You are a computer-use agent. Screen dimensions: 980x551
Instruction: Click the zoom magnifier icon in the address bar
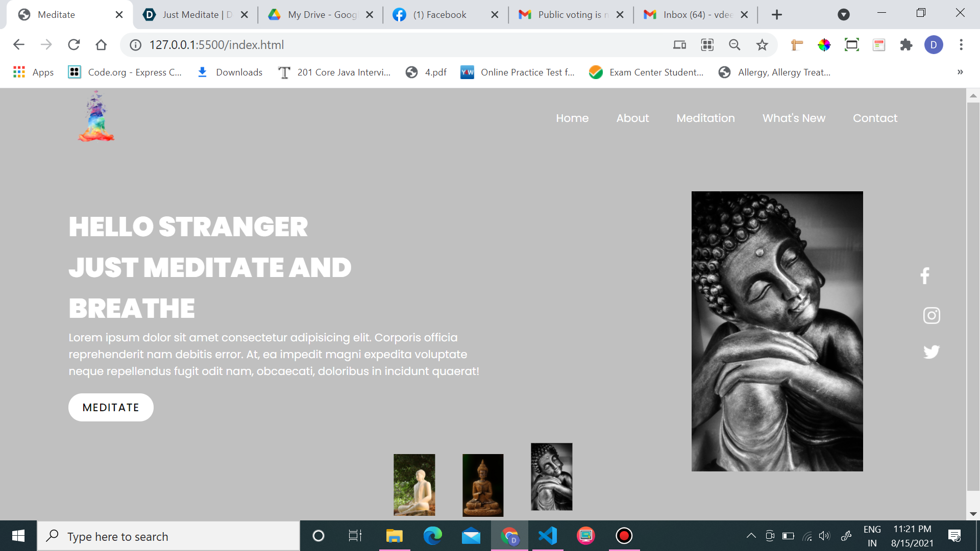[734, 45]
